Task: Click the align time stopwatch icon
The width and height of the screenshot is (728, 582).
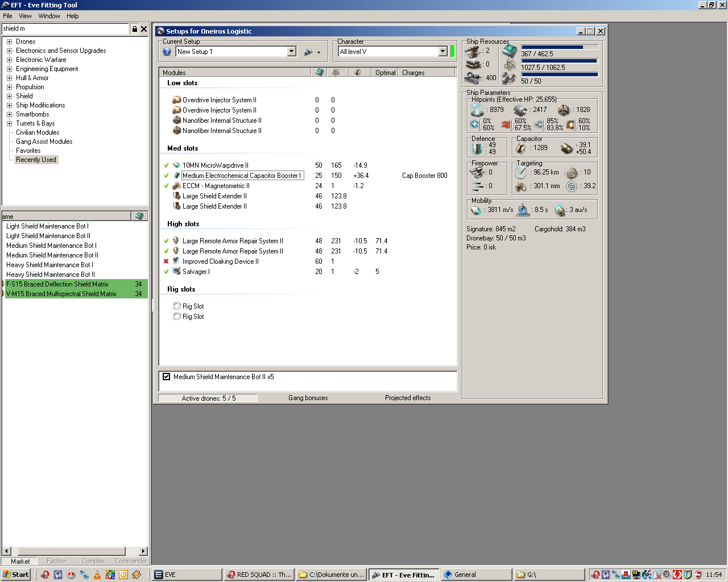Action: coord(523,210)
